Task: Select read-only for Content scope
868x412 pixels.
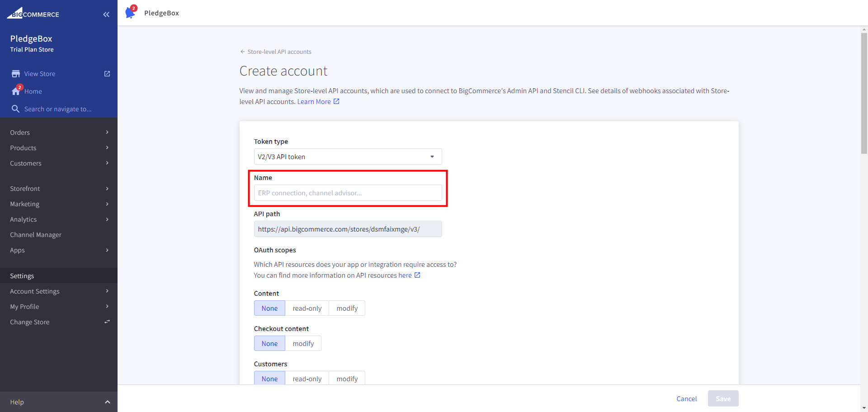Action: point(307,308)
